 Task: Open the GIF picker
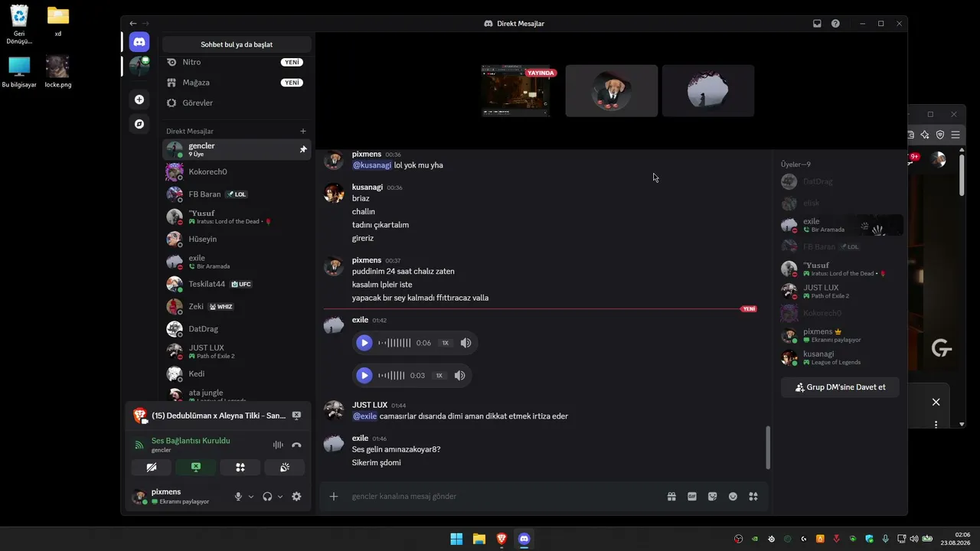coord(692,497)
